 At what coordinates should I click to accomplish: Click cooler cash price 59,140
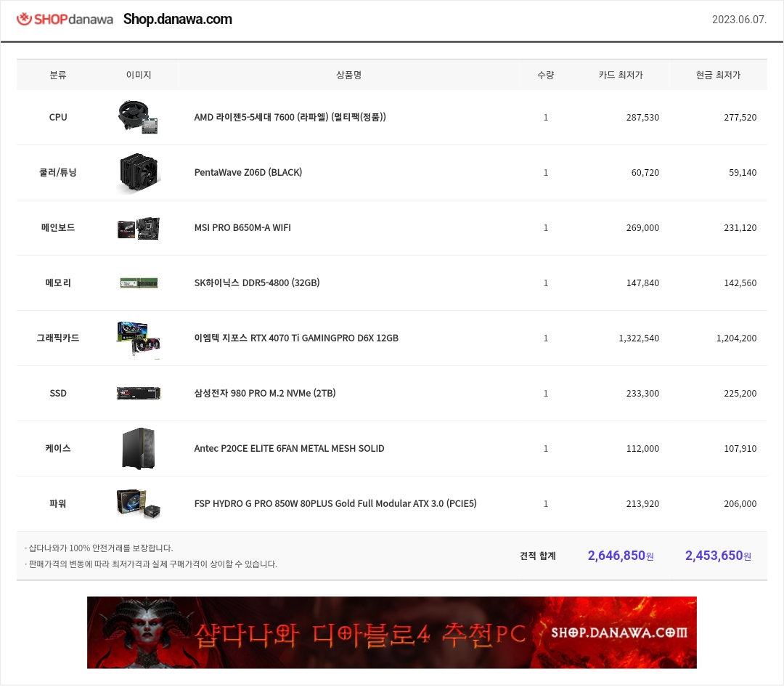[x=743, y=173]
